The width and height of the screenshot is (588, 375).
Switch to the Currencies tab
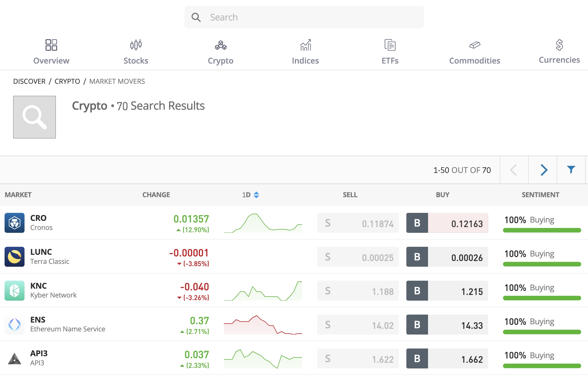tap(559, 51)
